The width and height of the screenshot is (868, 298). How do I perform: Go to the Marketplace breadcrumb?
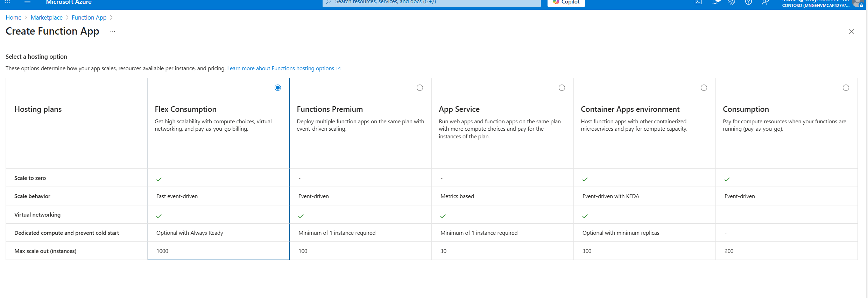(47, 17)
